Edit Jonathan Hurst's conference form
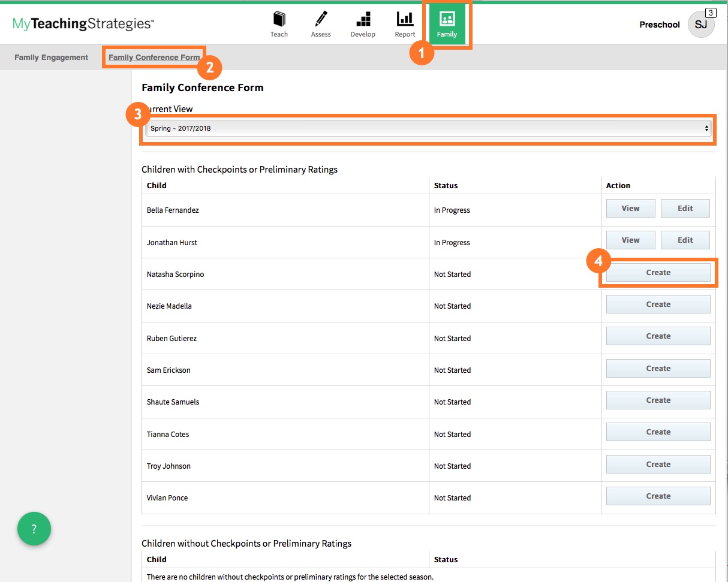The image size is (728, 582). click(685, 240)
